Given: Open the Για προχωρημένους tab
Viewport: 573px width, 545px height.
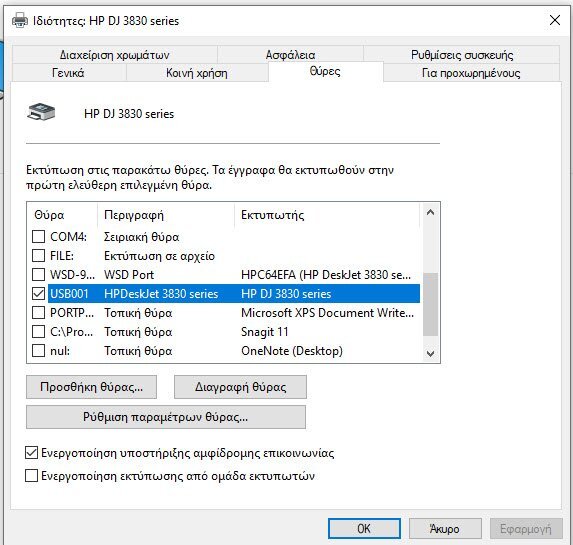Looking at the screenshot, I should [471, 73].
